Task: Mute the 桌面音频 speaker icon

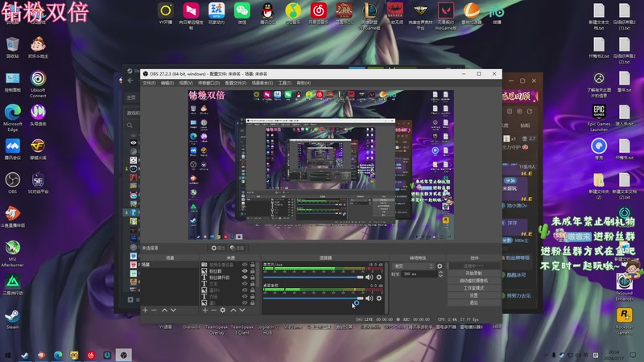Action: click(x=369, y=298)
